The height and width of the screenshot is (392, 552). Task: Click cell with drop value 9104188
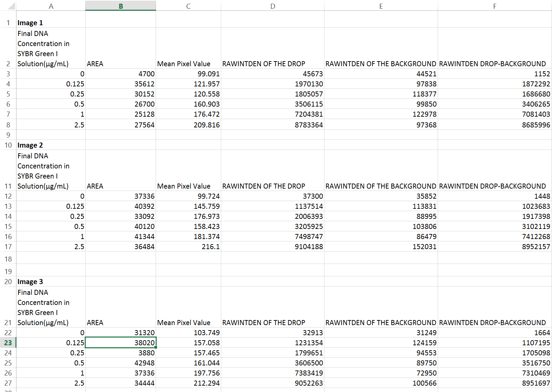273,247
